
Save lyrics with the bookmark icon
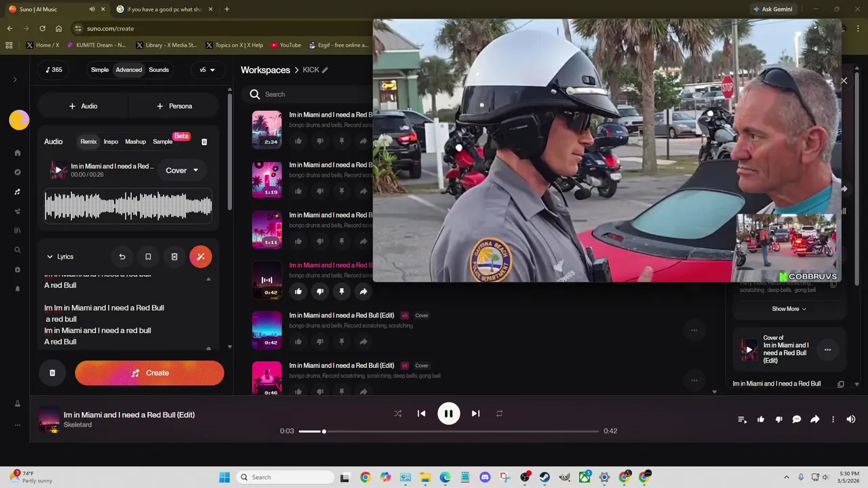pyautogui.click(x=148, y=257)
